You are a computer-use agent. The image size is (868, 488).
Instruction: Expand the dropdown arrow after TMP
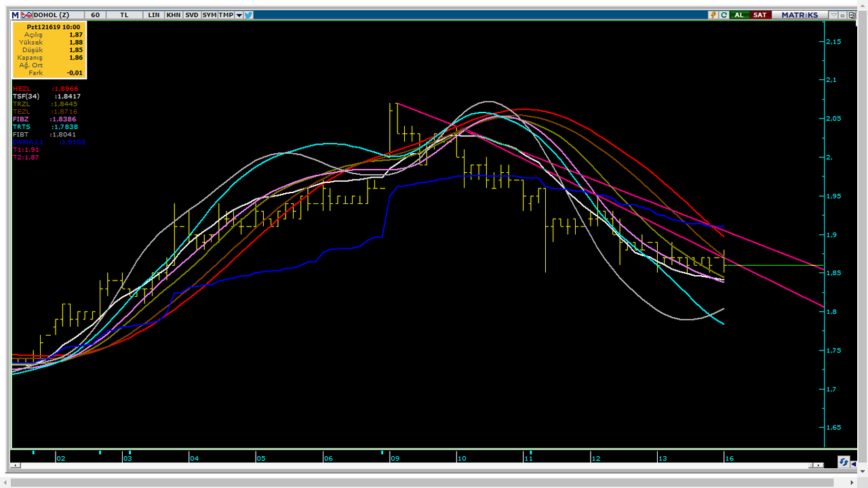(x=239, y=14)
